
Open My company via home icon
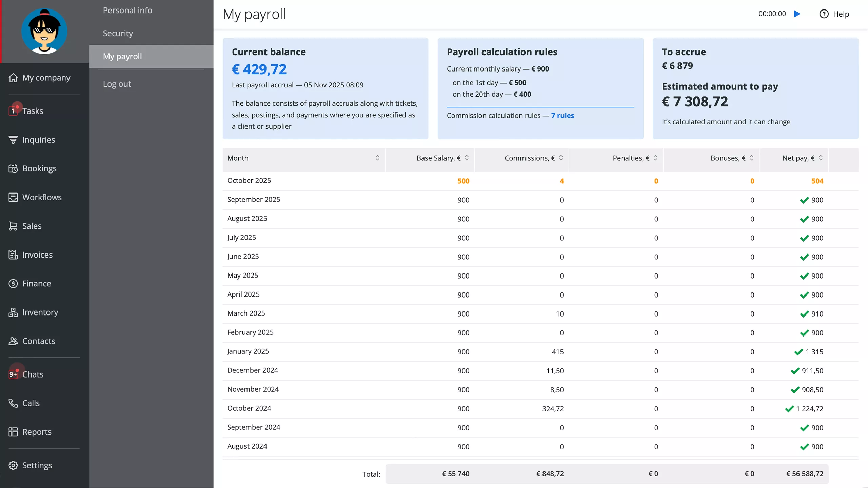coord(13,78)
